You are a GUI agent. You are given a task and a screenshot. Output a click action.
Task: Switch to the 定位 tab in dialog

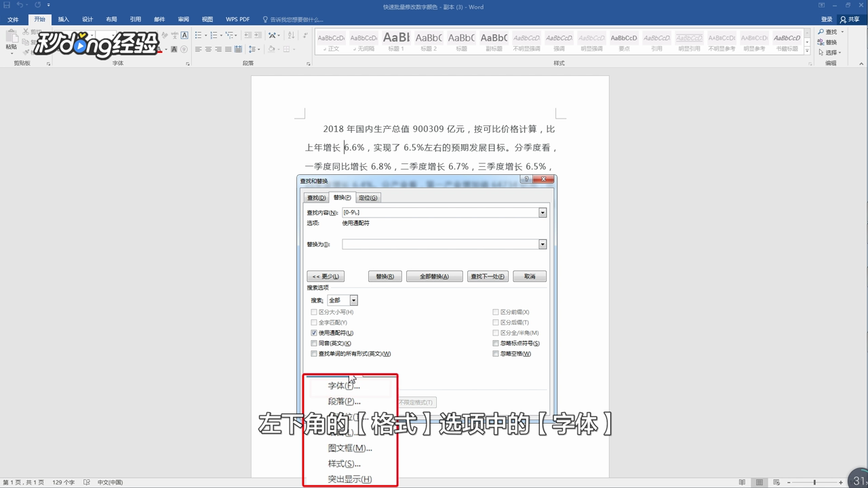[368, 198]
